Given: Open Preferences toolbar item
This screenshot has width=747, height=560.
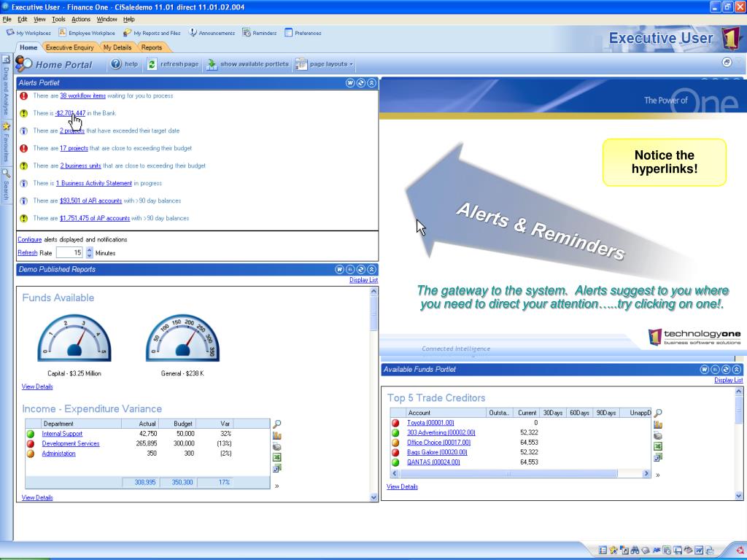Looking at the screenshot, I should 303,33.
